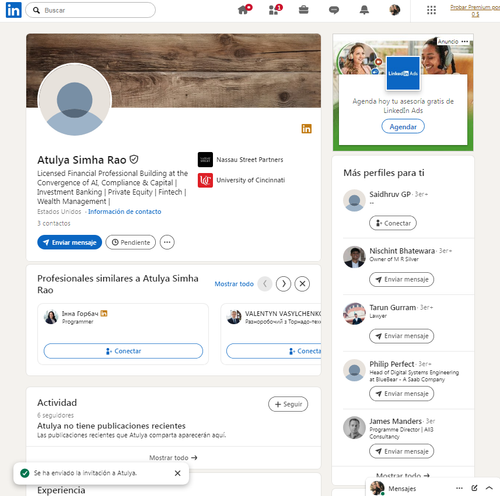Click the 3 contactos text
Screen dimensions: 500x496
[54, 223]
